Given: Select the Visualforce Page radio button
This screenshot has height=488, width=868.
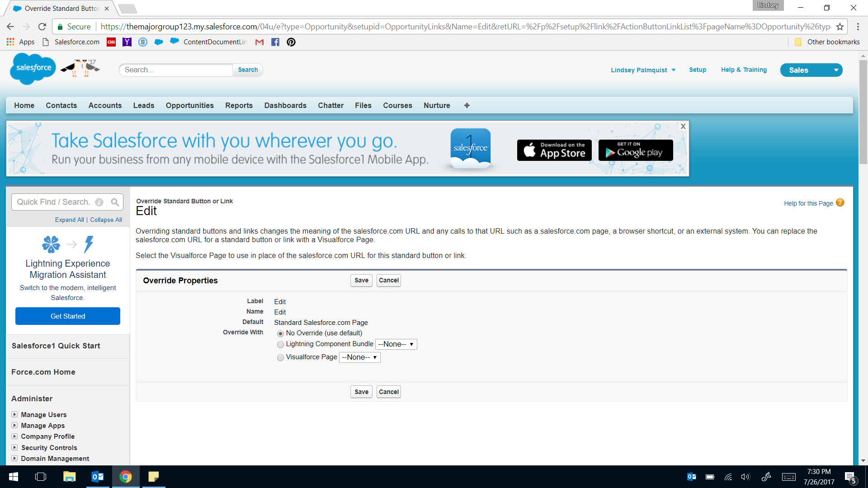Looking at the screenshot, I should point(280,357).
